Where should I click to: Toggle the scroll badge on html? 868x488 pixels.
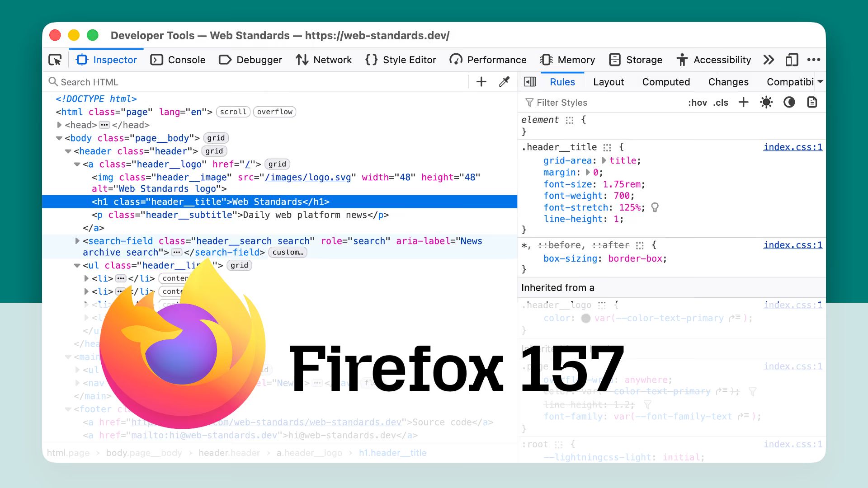coord(233,112)
